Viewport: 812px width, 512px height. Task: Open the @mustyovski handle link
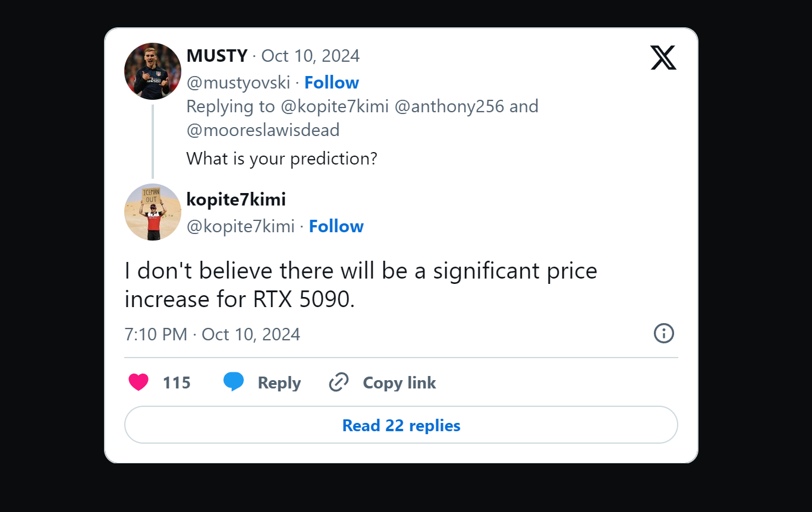point(238,83)
